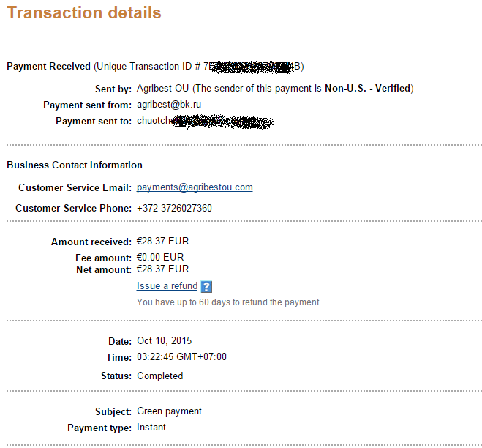The image size is (482, 448).
Task: Select the Fee amount value €0.00 EUR
Action: point(160,258)
